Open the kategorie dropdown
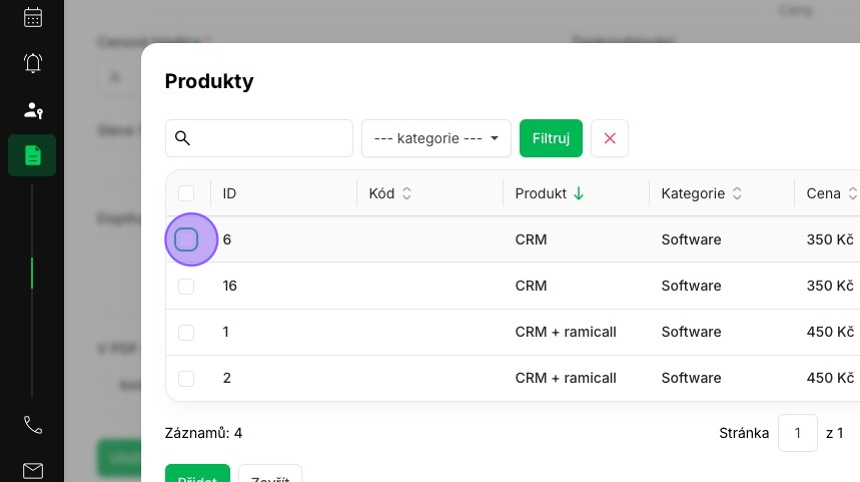Image resolution: width=860 pixels, height=482 pixels. (x=436, y=138)
